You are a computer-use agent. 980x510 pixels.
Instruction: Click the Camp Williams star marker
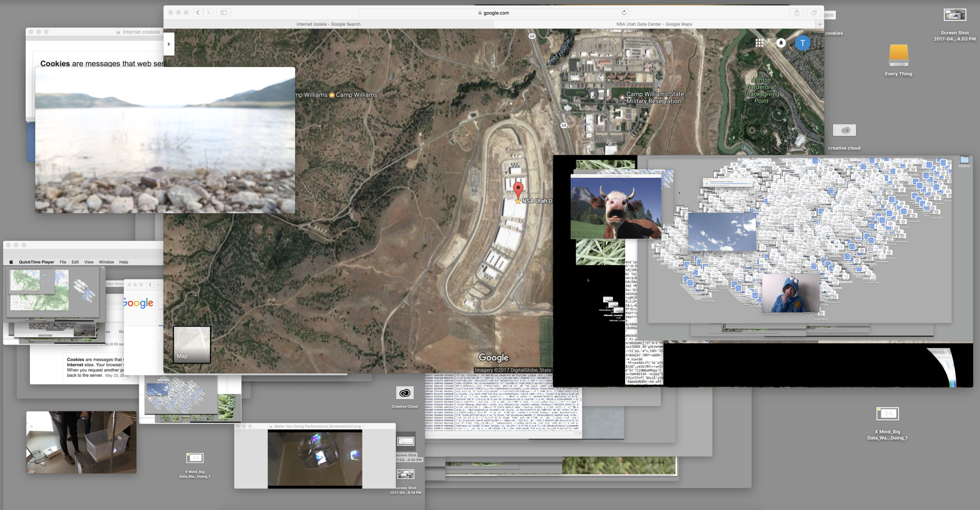pyautogui.click(x=332, y=95)
